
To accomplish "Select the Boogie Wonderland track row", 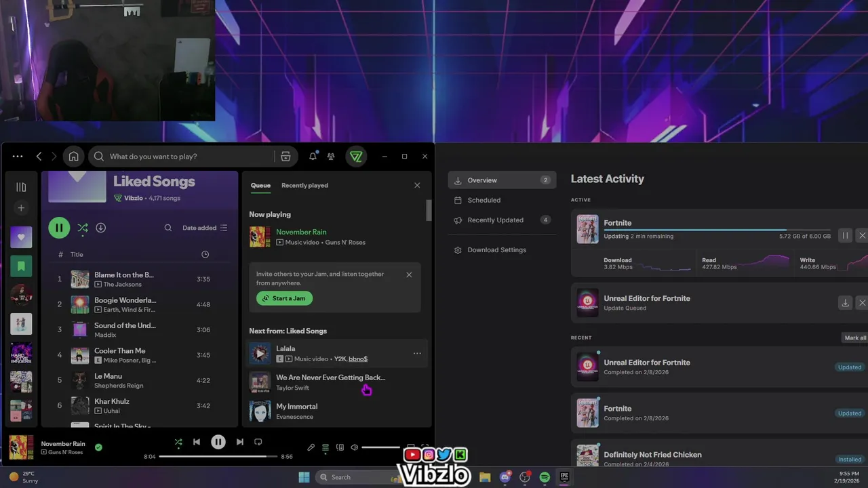I will [139, 304].
